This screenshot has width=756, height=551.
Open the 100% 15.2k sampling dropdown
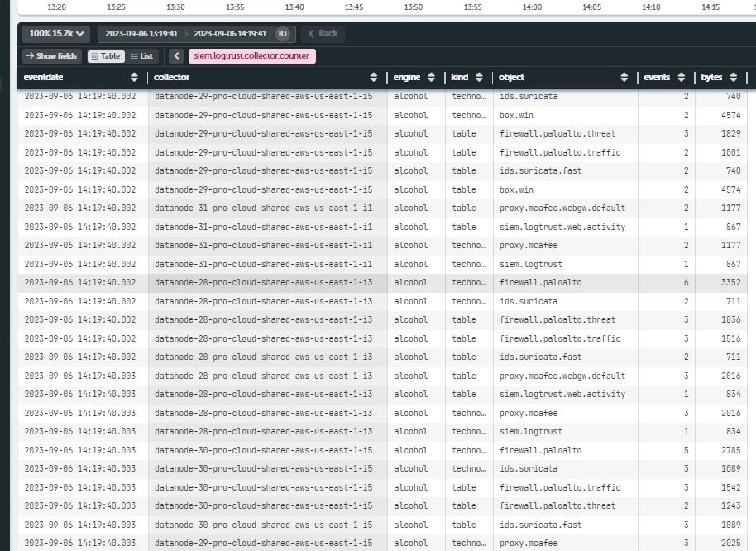(x=56, y=34)
